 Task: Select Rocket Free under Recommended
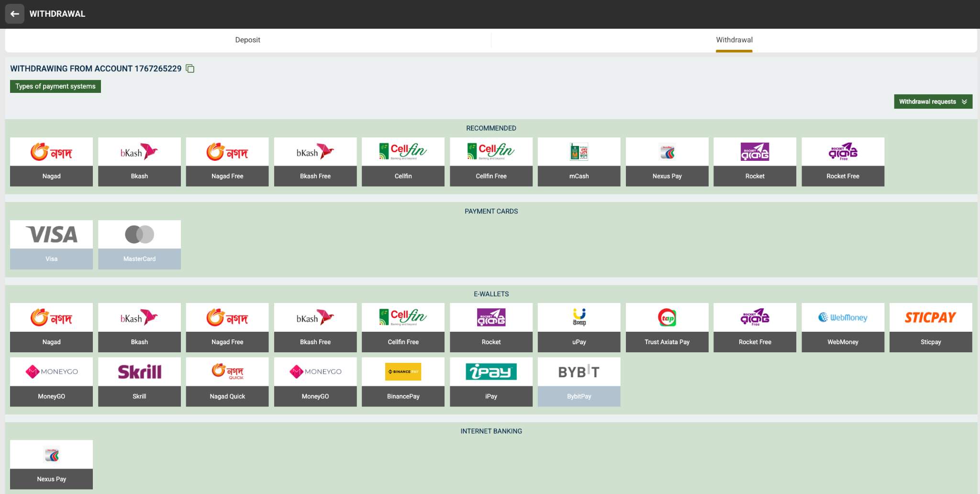click(x=843, y=162)
